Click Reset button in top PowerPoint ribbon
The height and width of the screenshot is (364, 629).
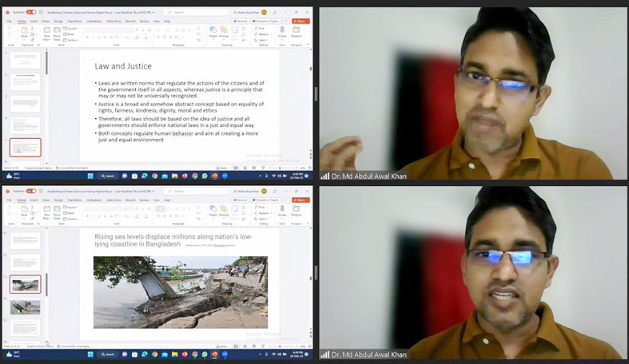(x=69, y=34)
